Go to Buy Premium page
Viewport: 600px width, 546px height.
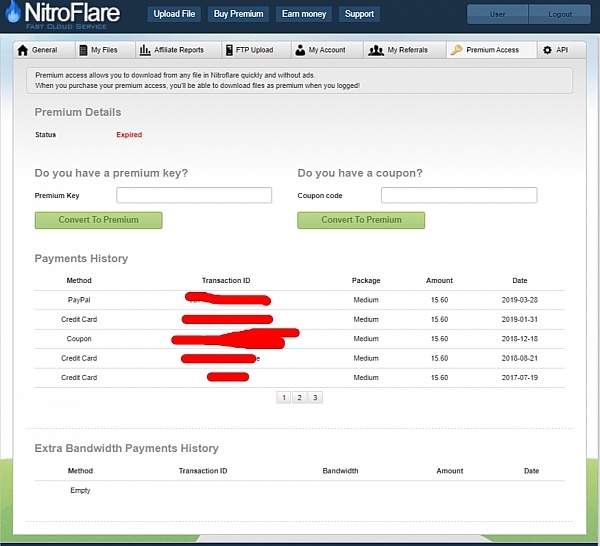point(239,14)
